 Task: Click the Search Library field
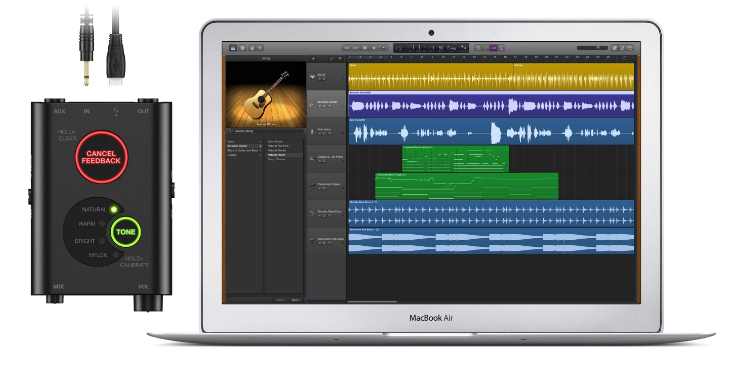[x=265, y=131]
